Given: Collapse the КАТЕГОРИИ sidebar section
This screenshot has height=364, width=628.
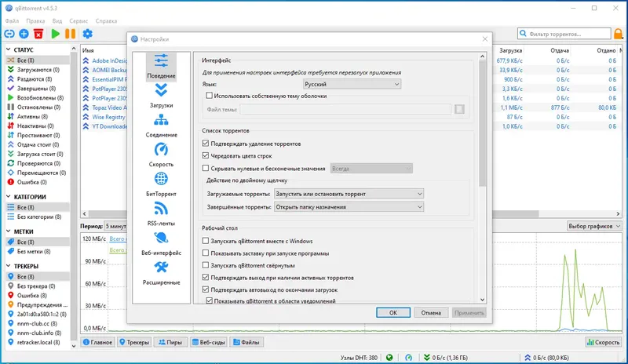Looking at the screenshot, I should click(x=9, y=197).
